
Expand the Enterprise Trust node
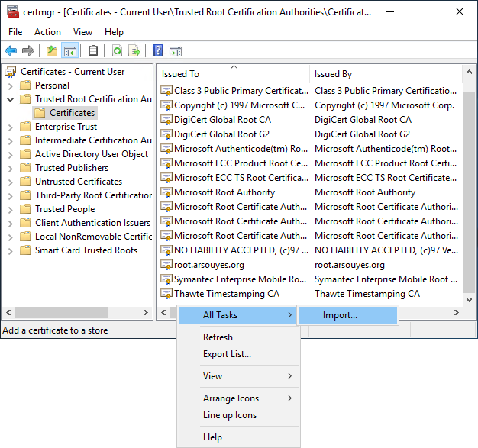click(11, 127)
